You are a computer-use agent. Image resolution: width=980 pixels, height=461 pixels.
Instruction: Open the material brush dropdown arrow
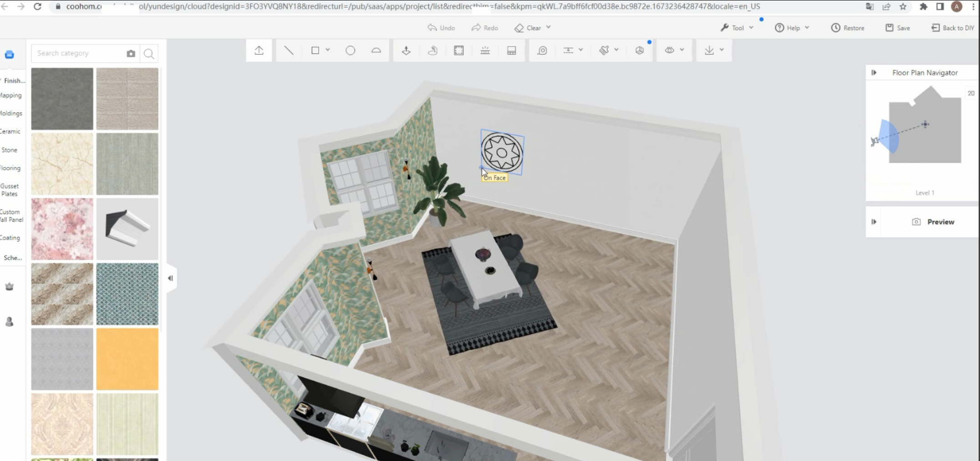pyautogui.click(x=616, y=50)
